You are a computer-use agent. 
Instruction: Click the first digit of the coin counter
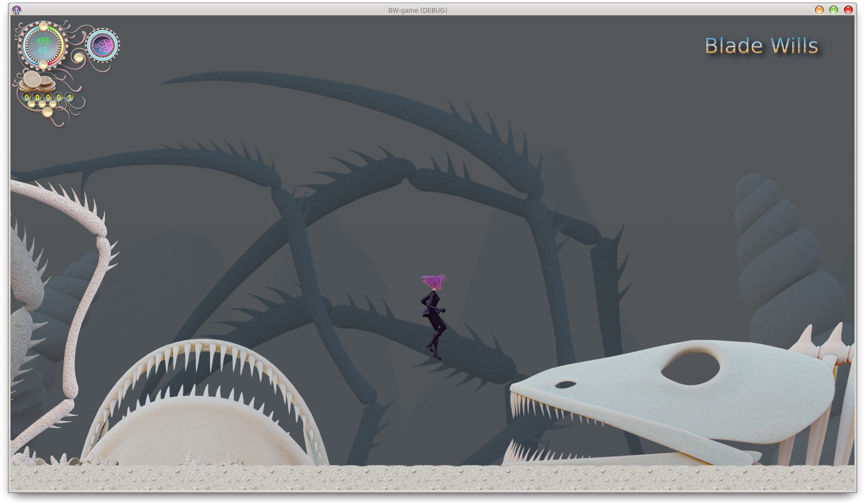[x=27, y=98]
